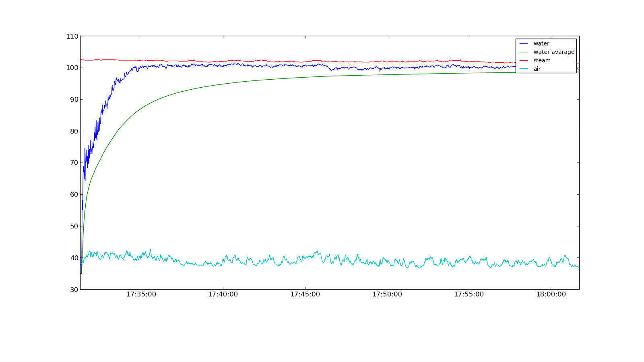Screen dimensions: 644x362
Task: Click the "water" legend label
Action: click(541, 44)
